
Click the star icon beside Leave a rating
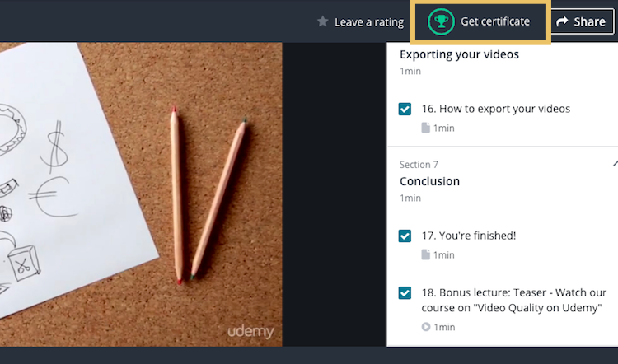click(x=323, y=21)
